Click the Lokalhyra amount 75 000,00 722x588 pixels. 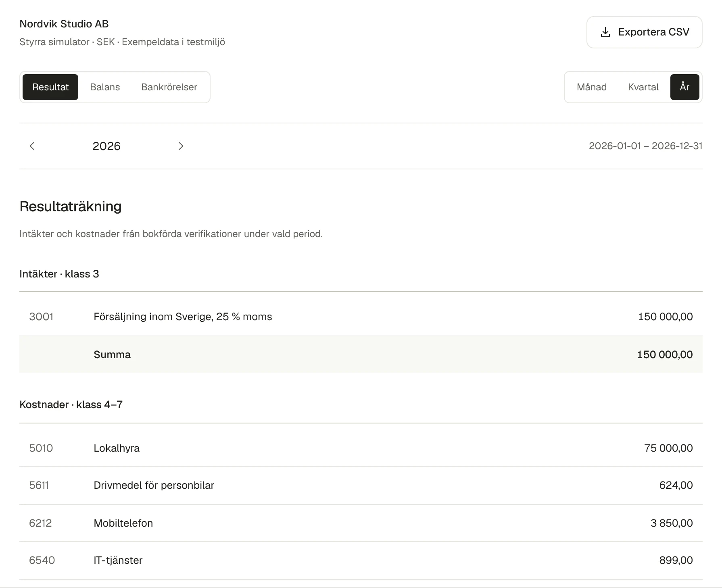[668, 448]
